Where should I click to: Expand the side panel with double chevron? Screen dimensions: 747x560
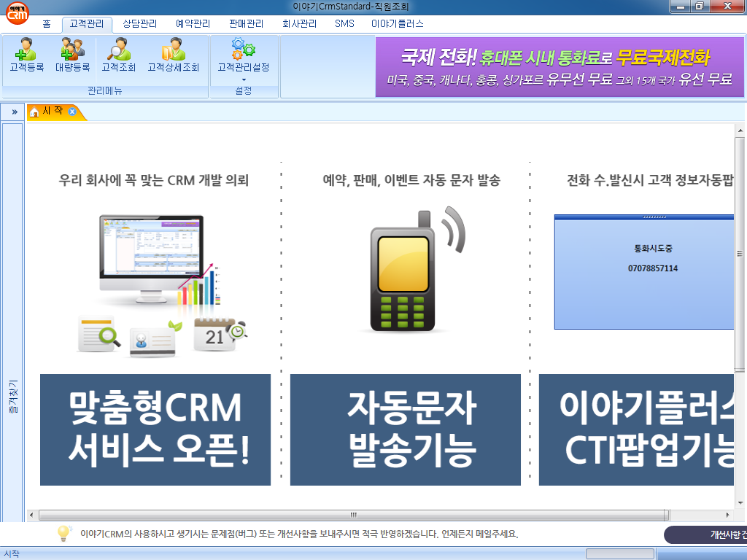pos(15,112)
